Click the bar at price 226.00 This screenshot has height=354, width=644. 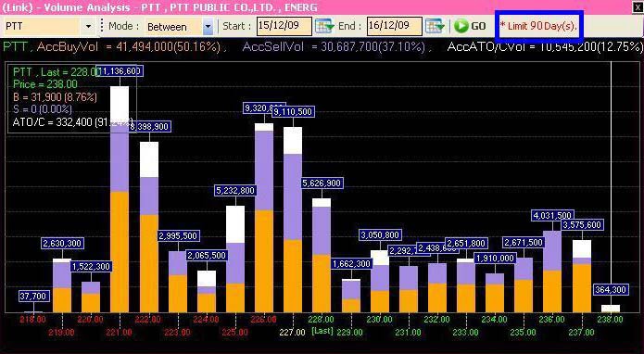click(x=264, y=218)
